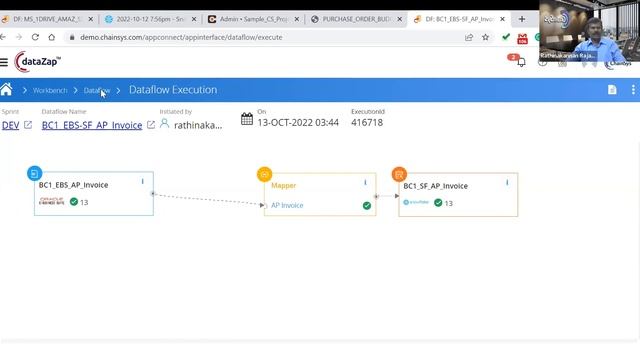Screen dimensions: 640x360
Task: Click the green check status in BC1_SF_AP_Invoice node
Action: click(438, 203)
